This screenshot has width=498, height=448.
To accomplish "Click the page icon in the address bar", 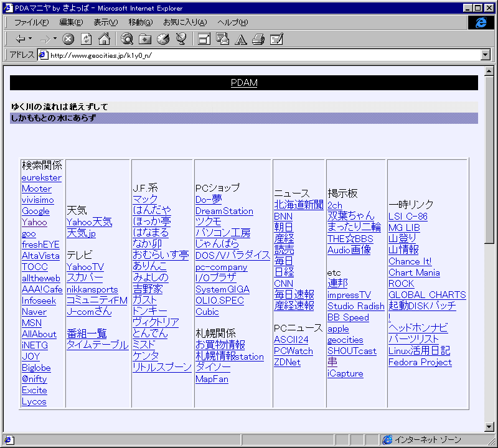I will pos(43,55).
